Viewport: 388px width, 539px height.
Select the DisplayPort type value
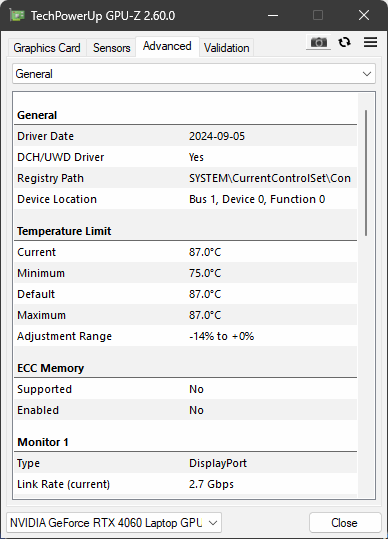218,463
